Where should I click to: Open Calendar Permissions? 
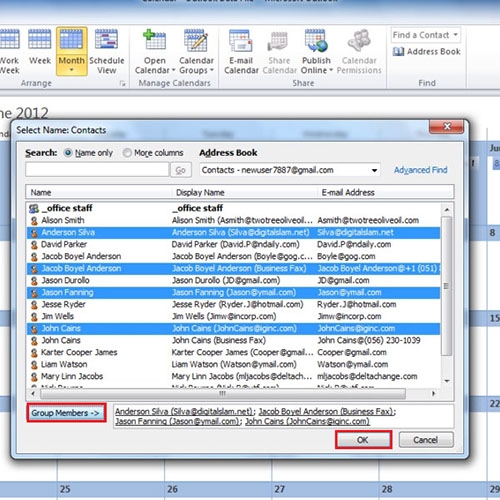click(x=359, y=51)
